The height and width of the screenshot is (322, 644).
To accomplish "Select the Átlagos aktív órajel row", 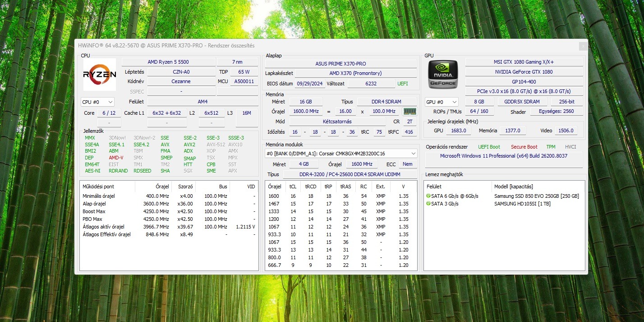I will tap(169, 227).
